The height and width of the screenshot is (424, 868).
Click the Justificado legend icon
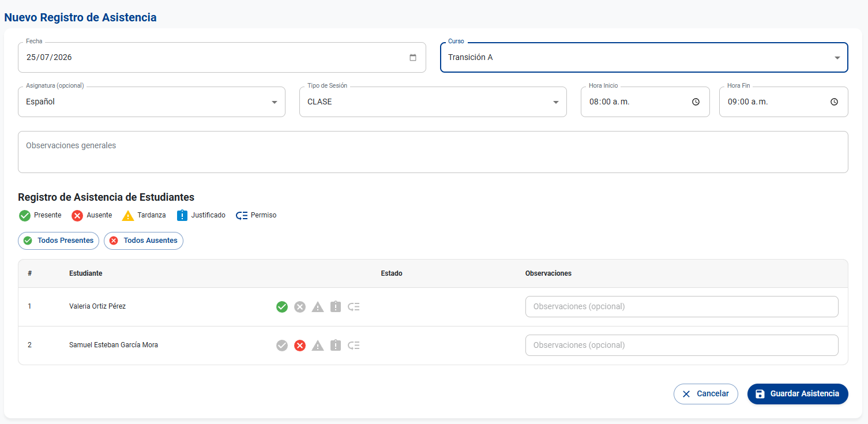tap(182, 216)
